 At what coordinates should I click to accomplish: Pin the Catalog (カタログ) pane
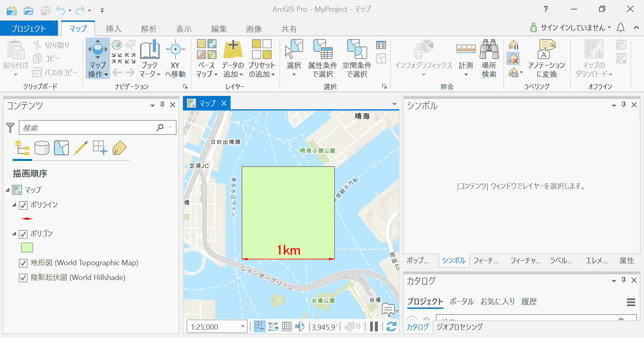[624, 280]
